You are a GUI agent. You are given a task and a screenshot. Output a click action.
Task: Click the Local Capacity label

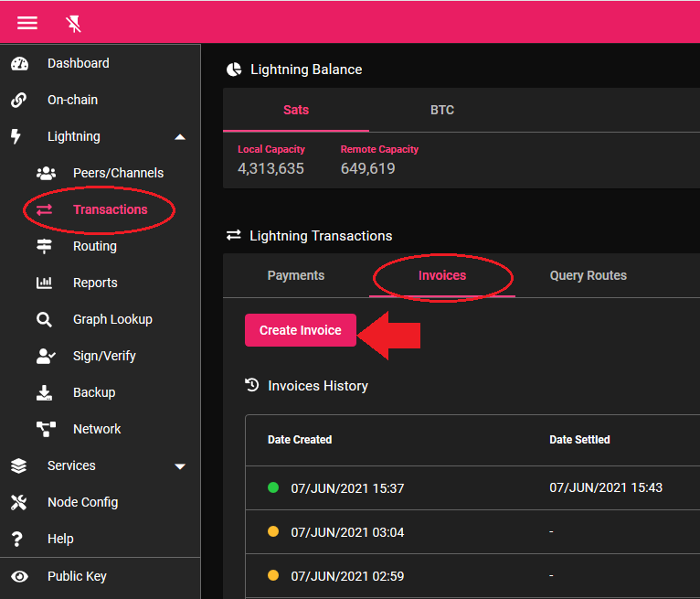(x=271, y=149)
